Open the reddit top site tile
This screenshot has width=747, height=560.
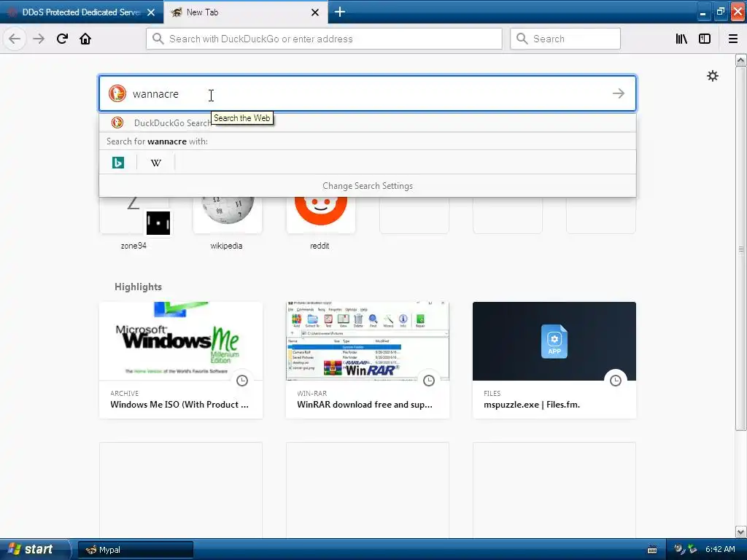tap(321, 222)
